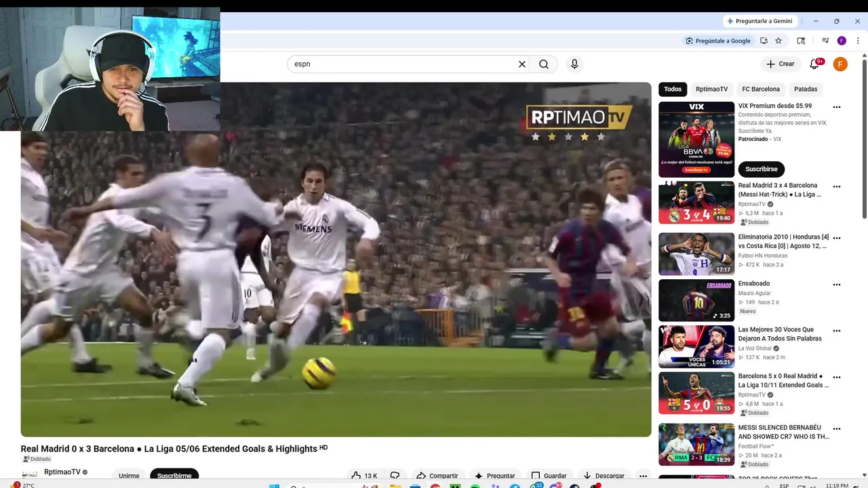Click 'Mauro Aguiar' channel name
Image resolution: width=868 pixels, height=488 pixels.
(754, 293)
